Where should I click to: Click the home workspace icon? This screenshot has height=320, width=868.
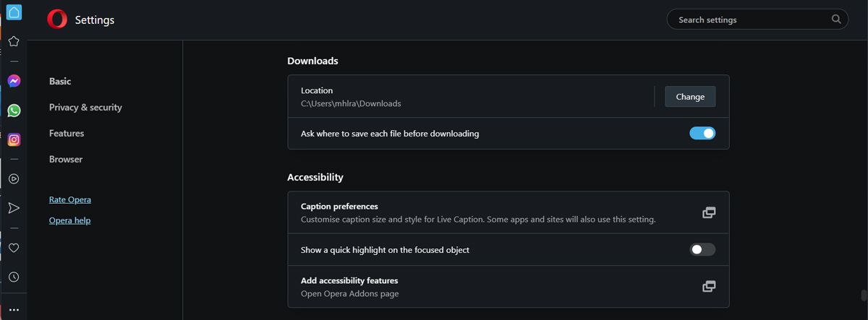click(14, 12)
